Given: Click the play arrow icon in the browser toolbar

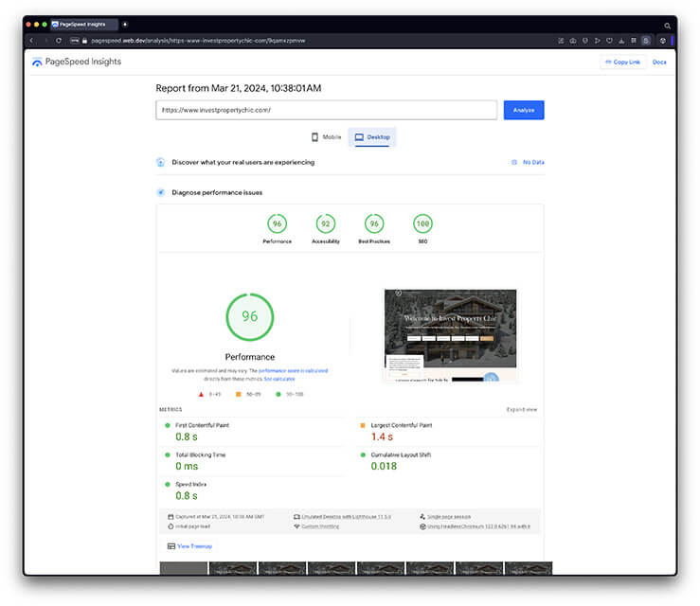Looking at the screenshot, I should point(598,41).
